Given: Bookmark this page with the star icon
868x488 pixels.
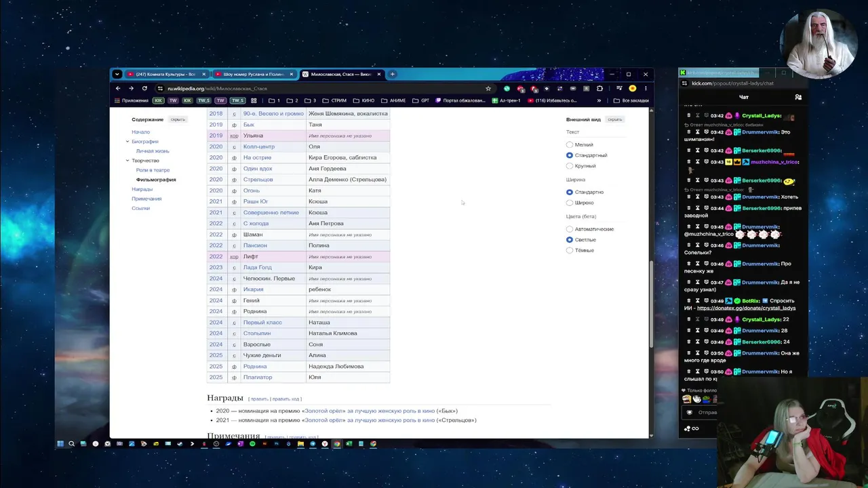Looking at the screenshot, I should (x=488, y=88).
